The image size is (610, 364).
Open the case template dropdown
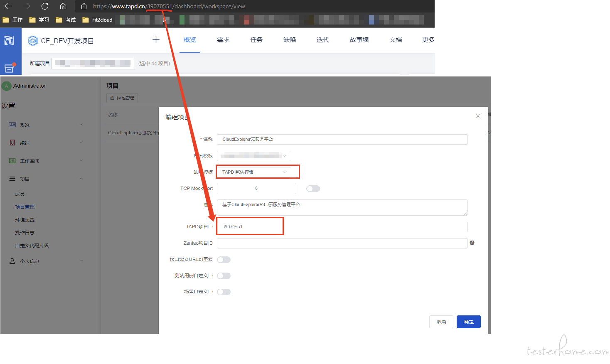tap(254, 156)
